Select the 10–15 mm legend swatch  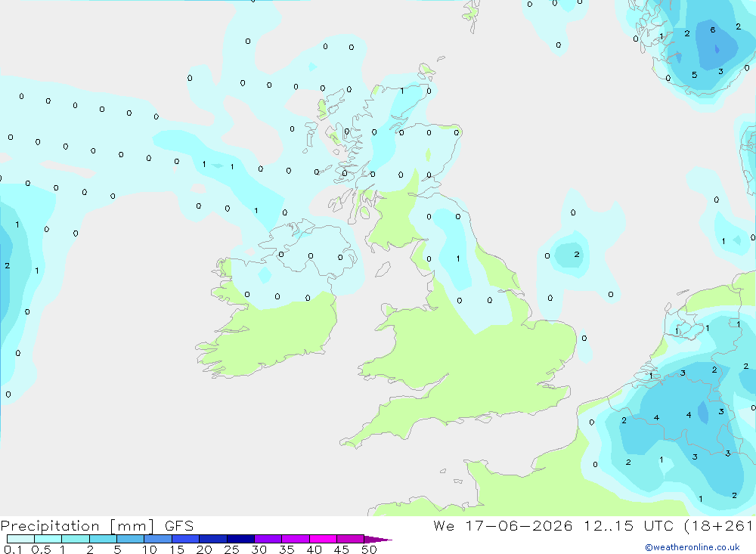pyautogui.click(x=158, y=539)
